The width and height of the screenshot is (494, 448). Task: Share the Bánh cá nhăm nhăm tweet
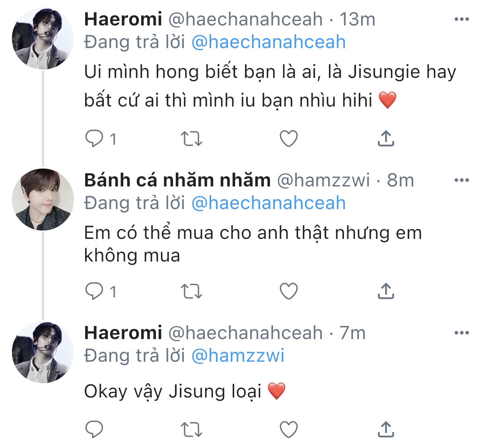coord(385,291)
